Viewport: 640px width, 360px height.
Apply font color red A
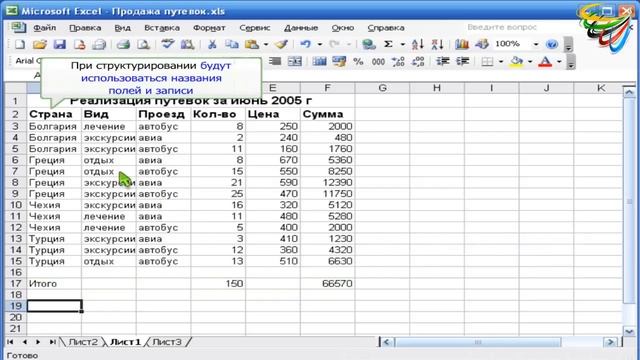545,62
